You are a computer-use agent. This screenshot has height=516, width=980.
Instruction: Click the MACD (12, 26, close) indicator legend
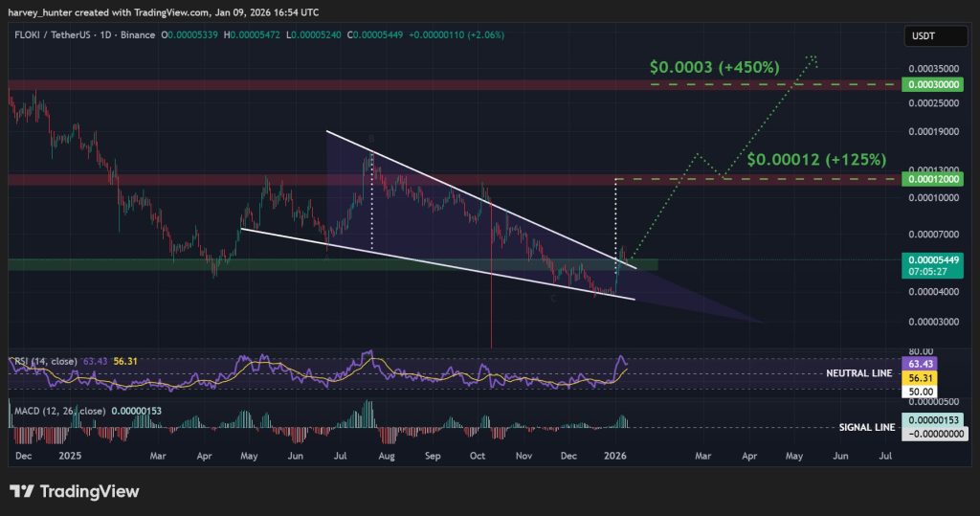60,411
